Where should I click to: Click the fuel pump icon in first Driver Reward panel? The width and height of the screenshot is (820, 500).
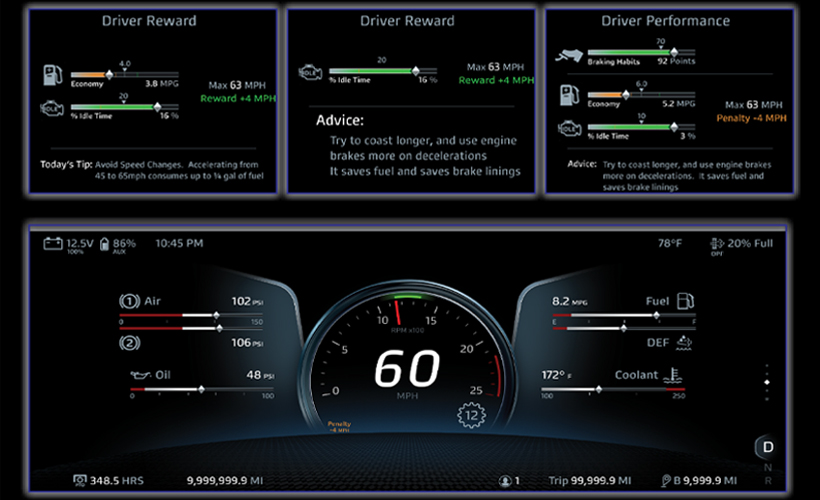click(53, 75)
